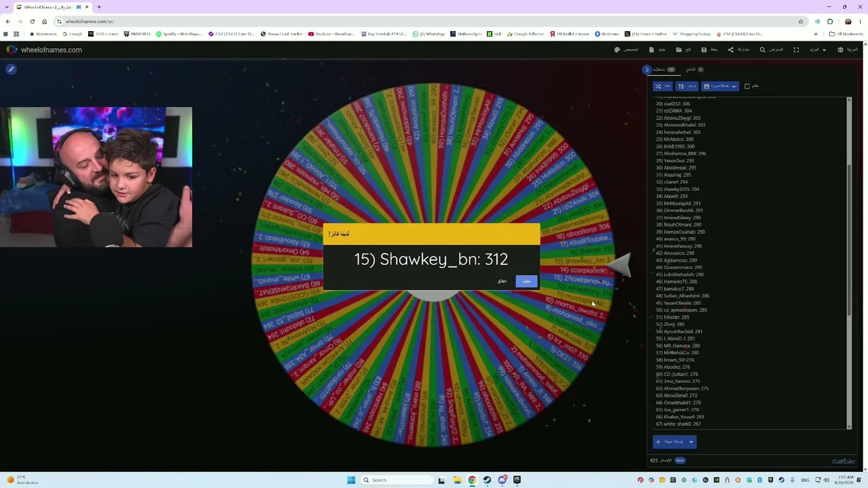Click the yellow winner dialog header
The image size is (868, 488).
(431, 233)
